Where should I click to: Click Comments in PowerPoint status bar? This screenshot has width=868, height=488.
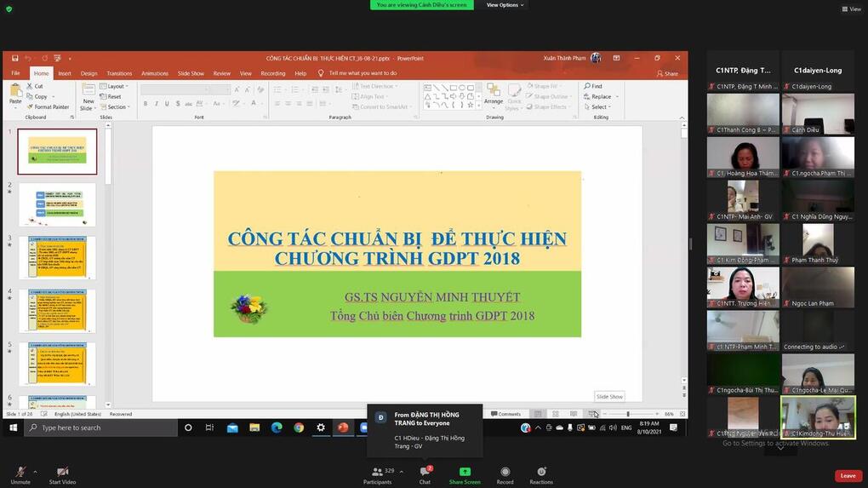pos(506,414)
